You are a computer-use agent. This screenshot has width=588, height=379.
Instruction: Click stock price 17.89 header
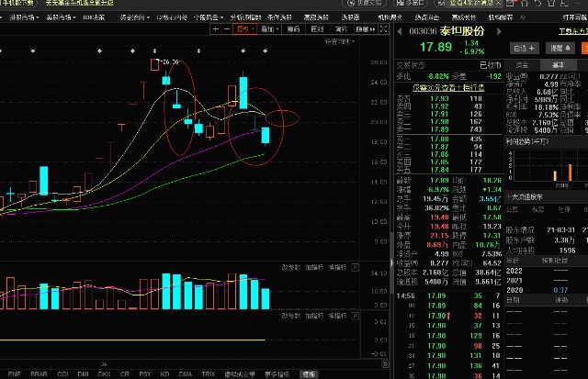(435, 47)
